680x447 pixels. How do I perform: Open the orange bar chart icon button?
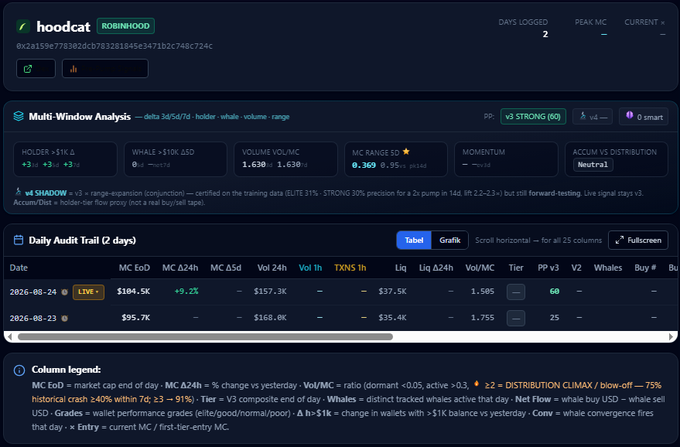click(105, 69)
